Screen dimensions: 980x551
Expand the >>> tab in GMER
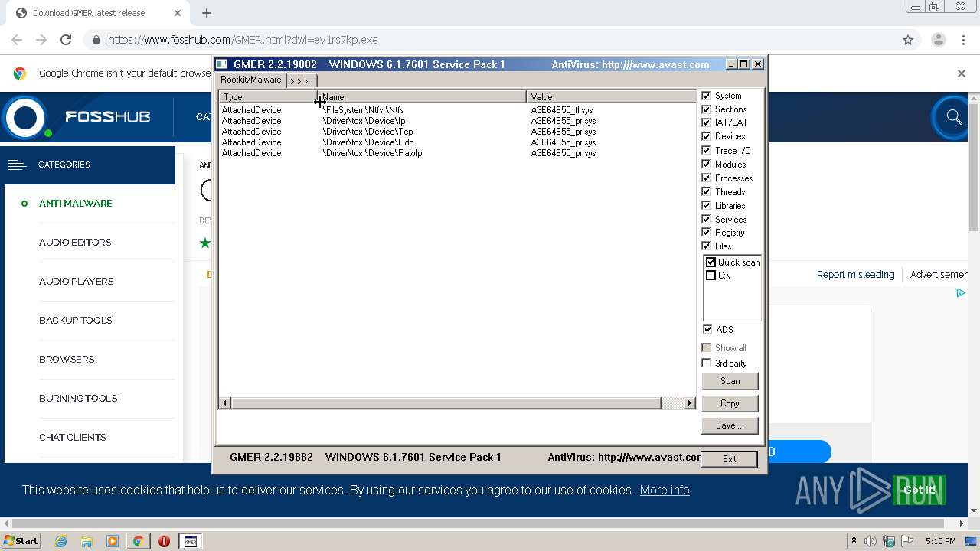click(x=300, y=80)
